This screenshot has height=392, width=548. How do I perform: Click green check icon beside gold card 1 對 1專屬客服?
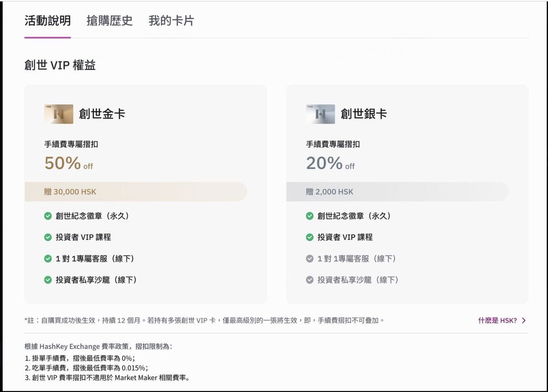48,259
